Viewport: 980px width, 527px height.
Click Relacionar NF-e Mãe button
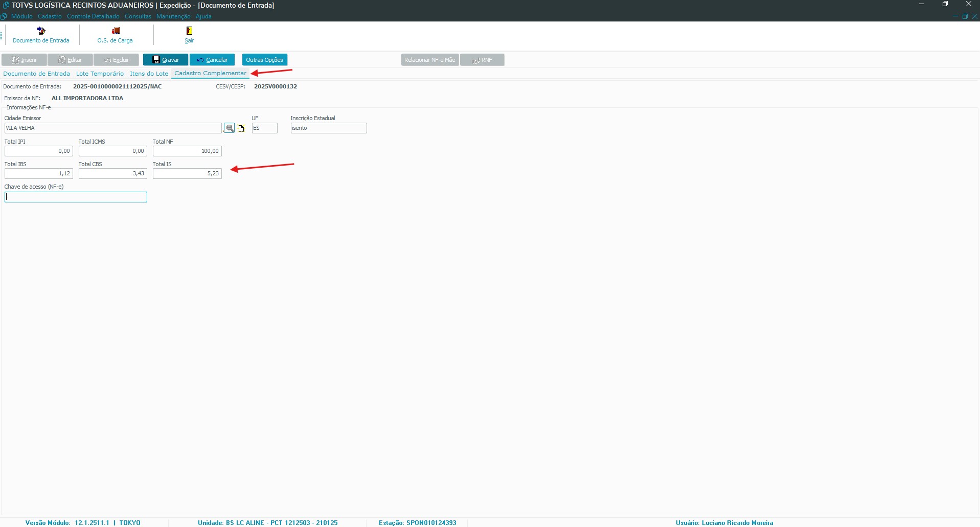click(x=430, y=60)
